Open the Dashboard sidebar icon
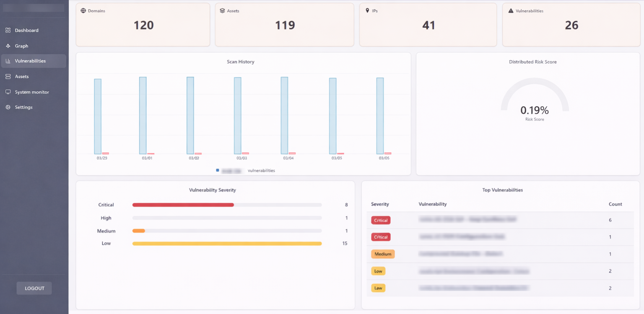The width and height of the screenshot is (644, 314). click(x=8, y=30)
